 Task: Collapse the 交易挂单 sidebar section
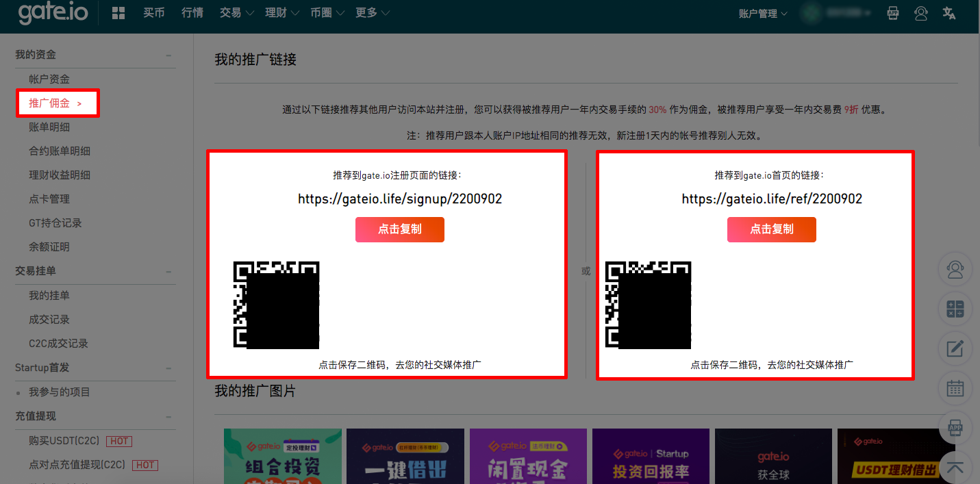(168, 272)
